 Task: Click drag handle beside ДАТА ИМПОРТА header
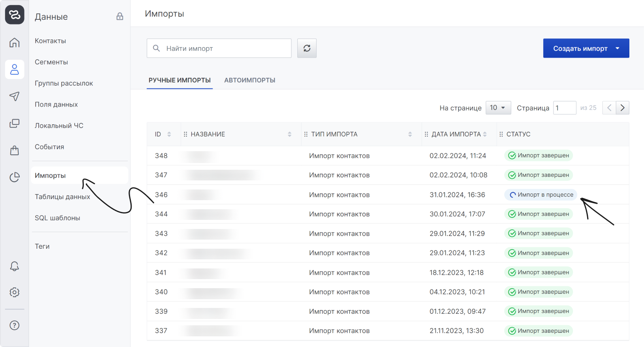click(x=426, y=134)
